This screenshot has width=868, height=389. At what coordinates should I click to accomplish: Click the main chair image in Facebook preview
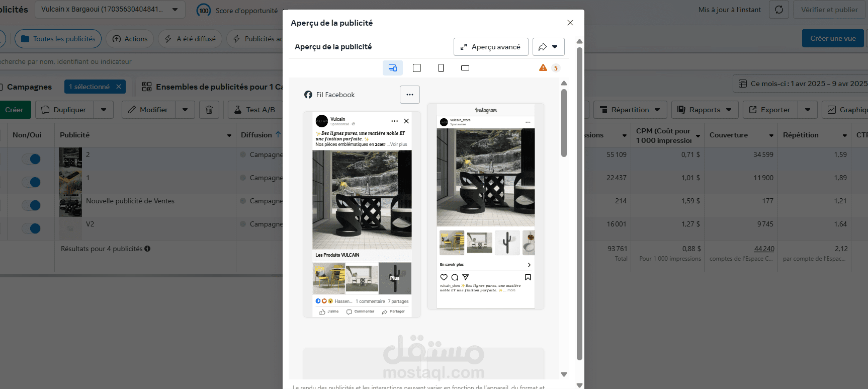coord(362,199)
